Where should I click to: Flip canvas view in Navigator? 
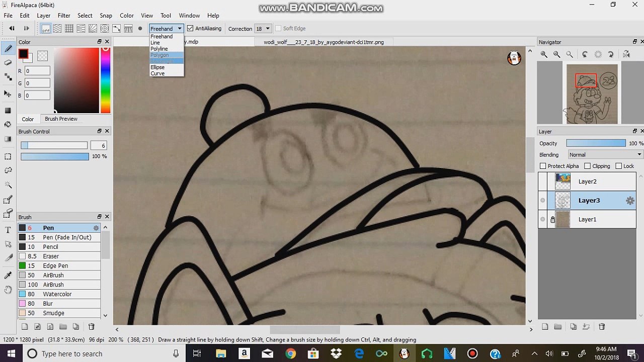click(626, 54)
